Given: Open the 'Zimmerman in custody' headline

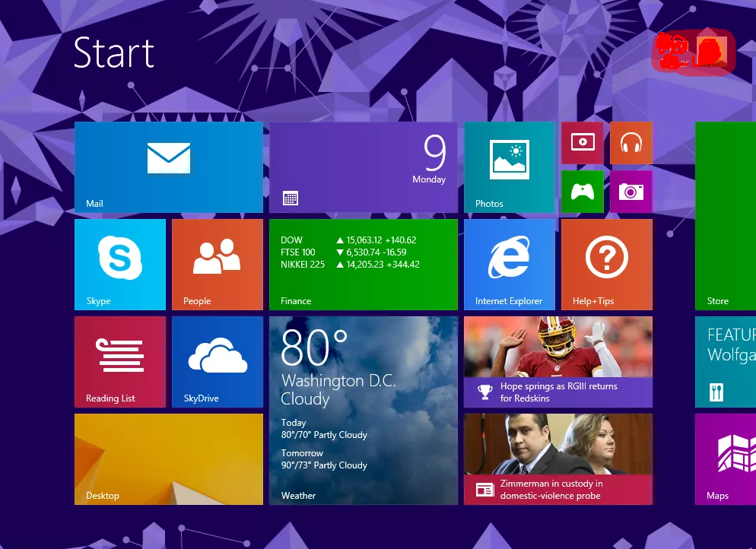Looking at the screenshot, I should point(551,490).
